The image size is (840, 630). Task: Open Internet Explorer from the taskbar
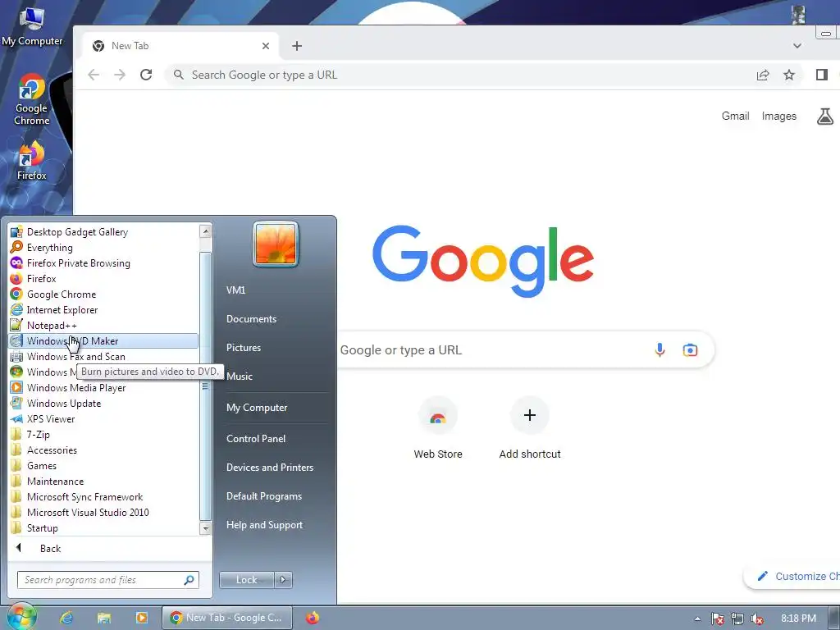pos(66,618)
